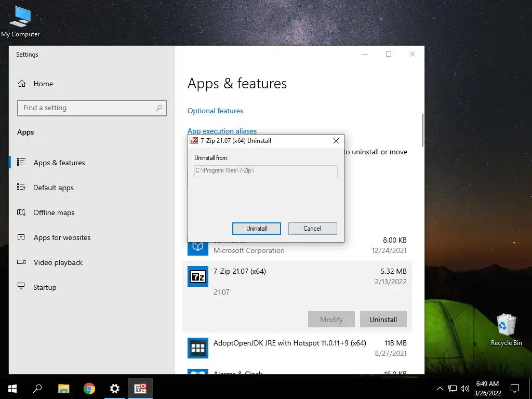The image size is (532, 399).
Task: Select the 7-Zip 21.07 (x64) entry name
Action: (240, 271)
